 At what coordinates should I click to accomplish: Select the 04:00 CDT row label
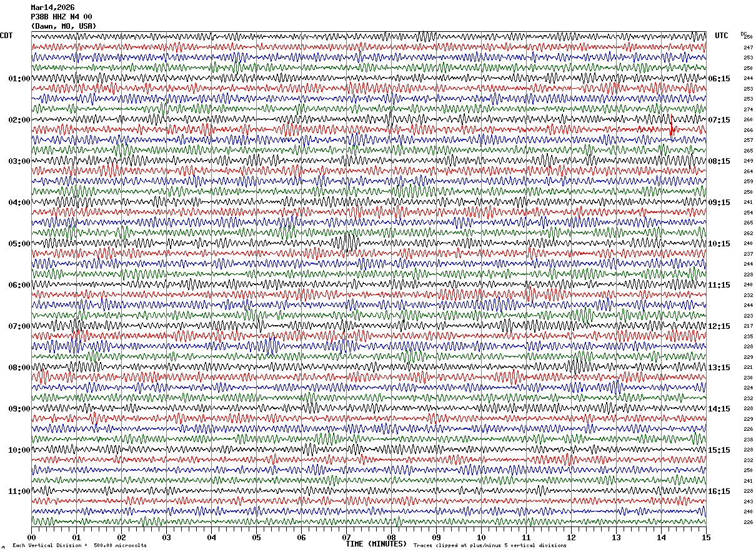(19, 203)
